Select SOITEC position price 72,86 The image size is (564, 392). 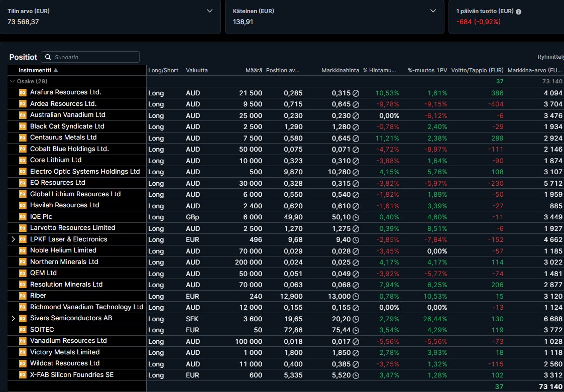tap(293, 330)
